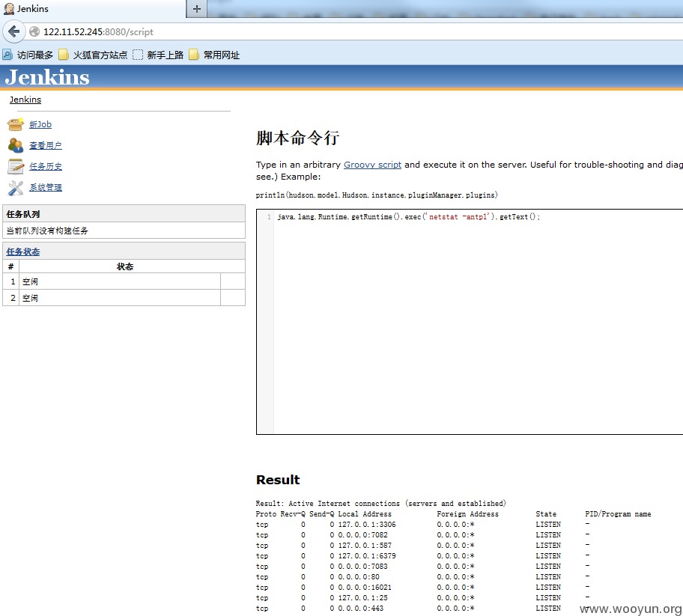Click the 常用网址 folder icon
Image resolution: width=683 pixels, height=616 pixels.
click(x=194, y=55)
